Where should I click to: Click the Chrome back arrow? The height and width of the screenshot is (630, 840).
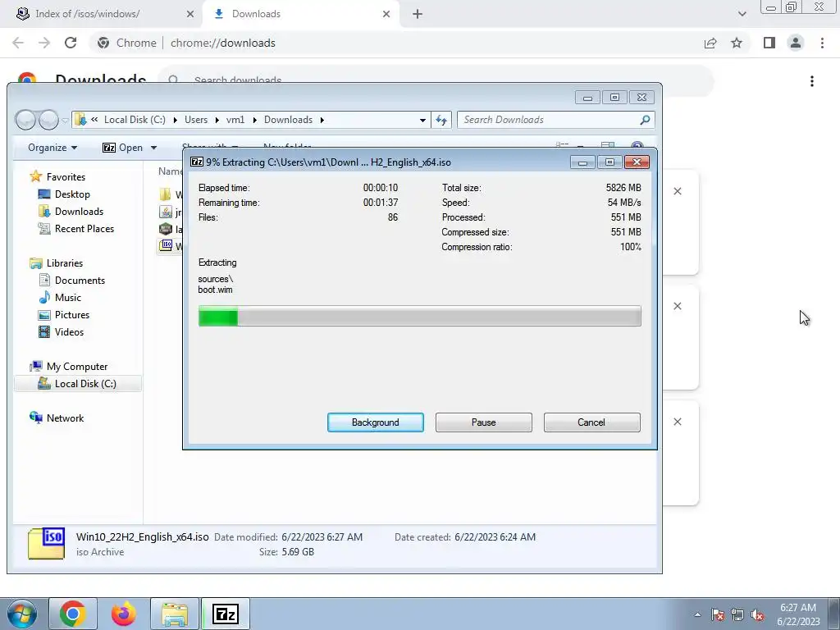pyautogui.click(x=18, y=43)
